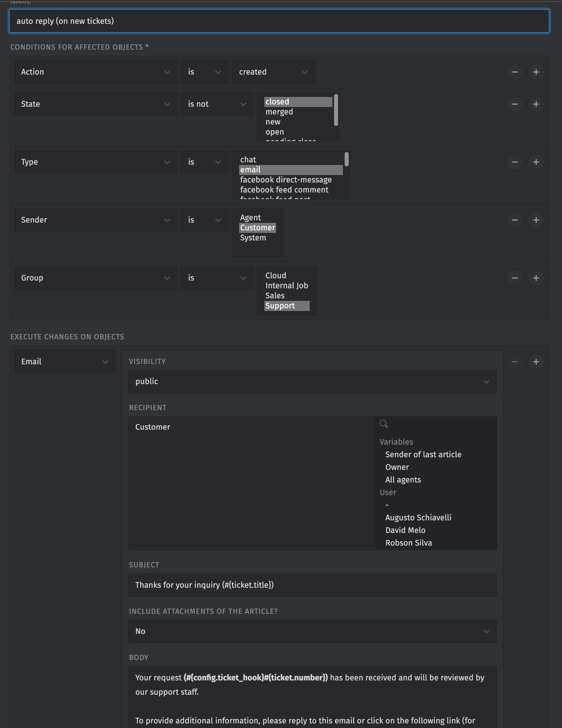Open the Action operator 'is' dropdown

coord(204,72)
